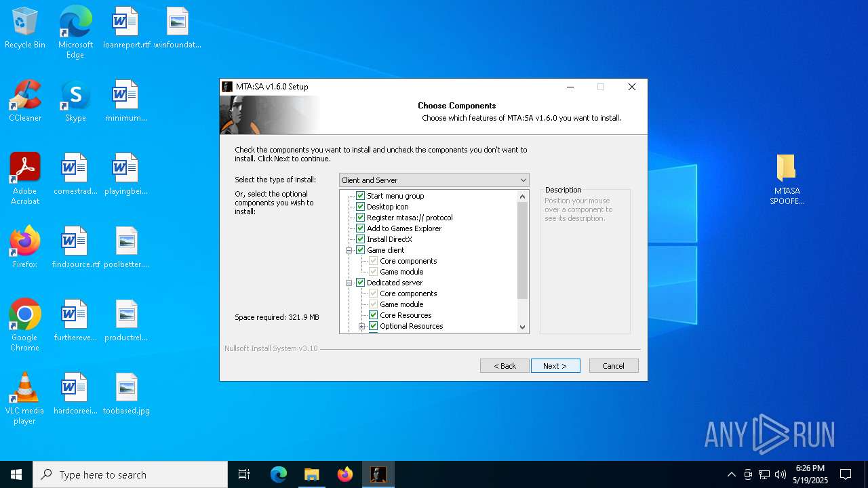This screenshot has height=488, width=868.
Task: Open the install type dropdown
Action: [434, 180]
